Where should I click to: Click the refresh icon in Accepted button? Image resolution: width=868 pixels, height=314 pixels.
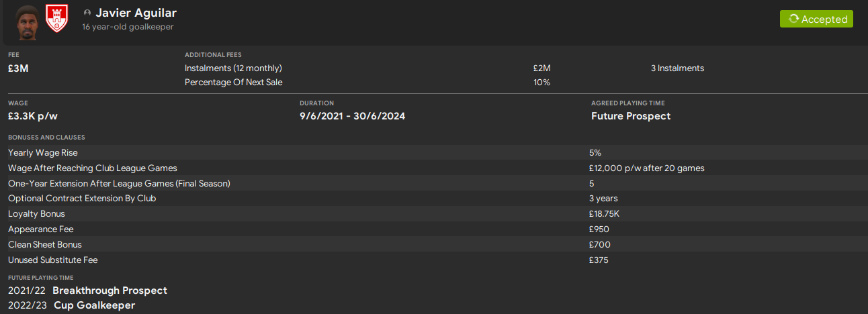tap(793, 19)
